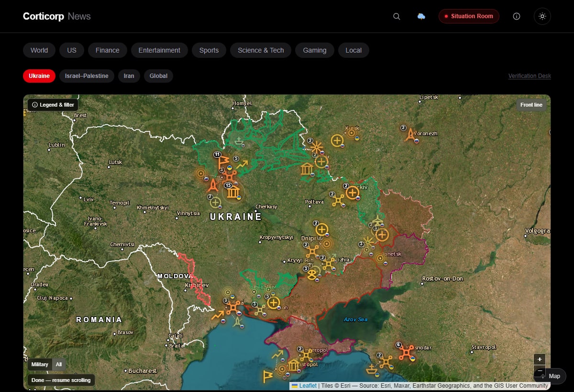
Task: Click the plus-circle marker labeled 5 near Kherson
Action: [x=274, y=303]
